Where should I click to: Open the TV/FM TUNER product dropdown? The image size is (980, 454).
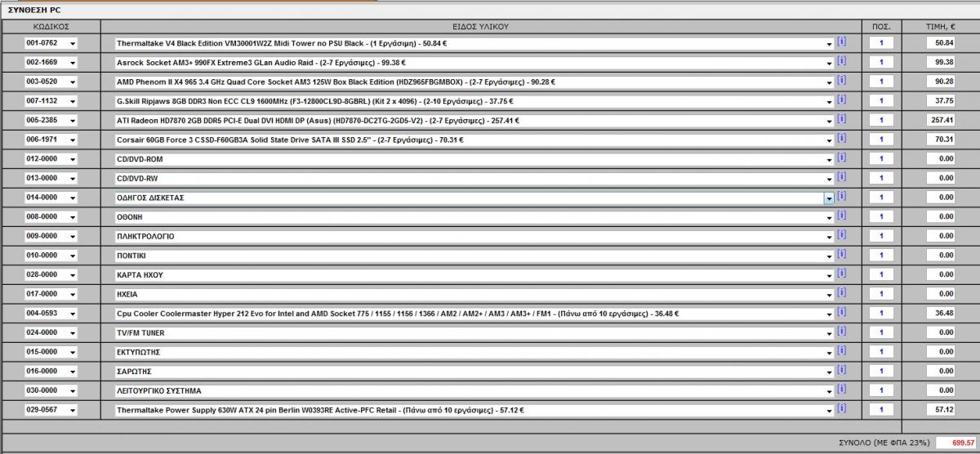coord(474,333)
